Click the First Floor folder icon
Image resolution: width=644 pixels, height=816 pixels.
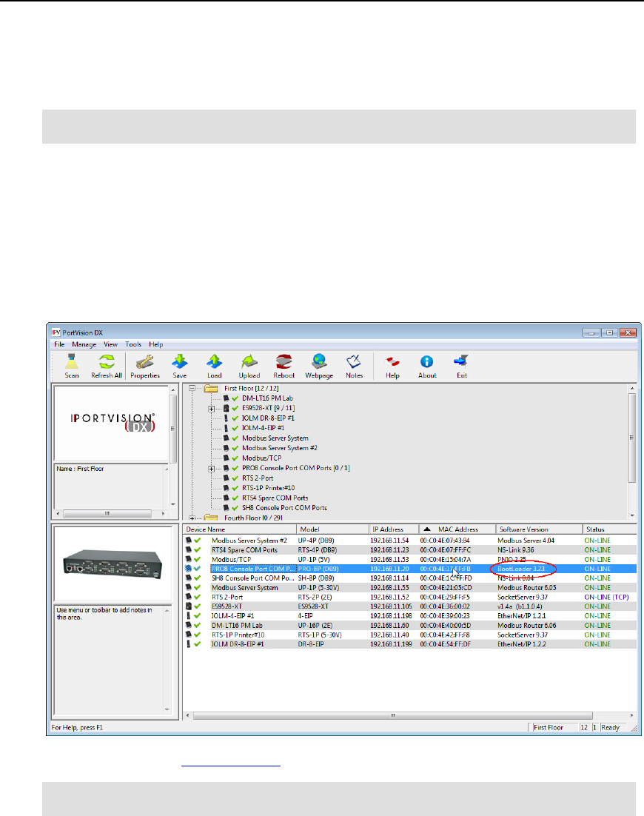(x=211, y=388)
